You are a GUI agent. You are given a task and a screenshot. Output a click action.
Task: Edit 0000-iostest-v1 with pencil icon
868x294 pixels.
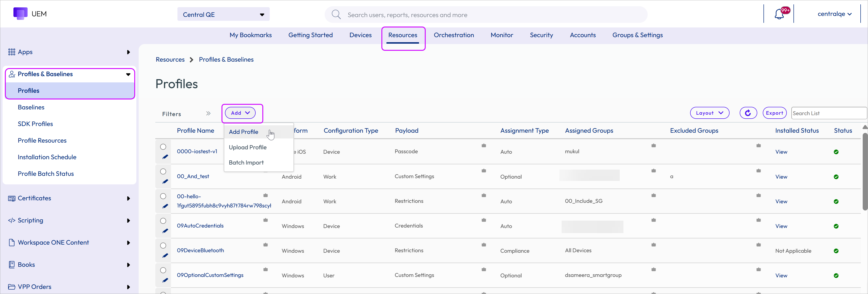[x=165, y=157]
